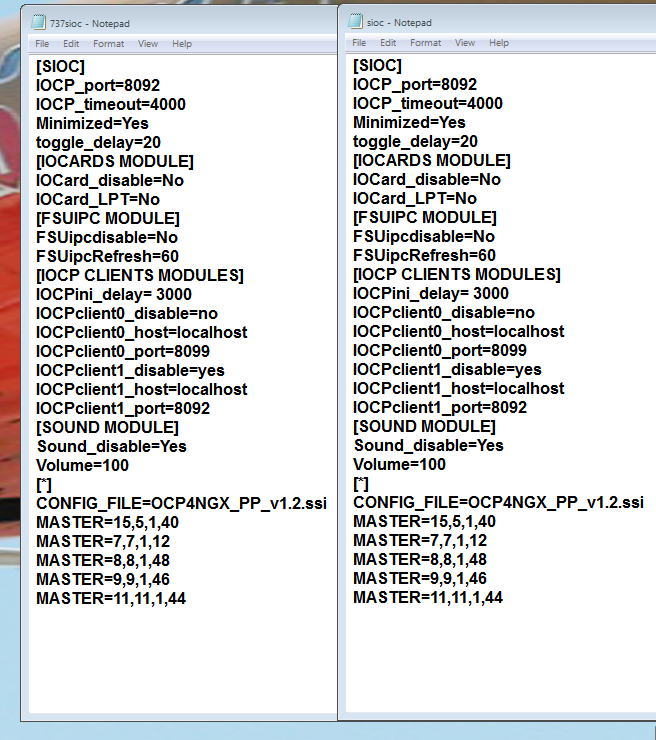Open File menu in sioc window

(x=359, y=43)
